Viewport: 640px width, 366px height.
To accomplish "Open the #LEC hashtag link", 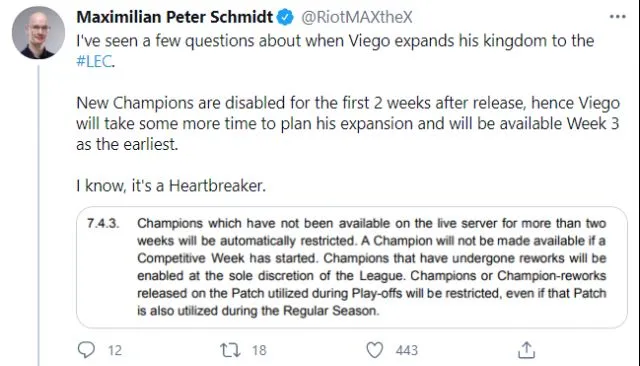I will pos(94,61).
